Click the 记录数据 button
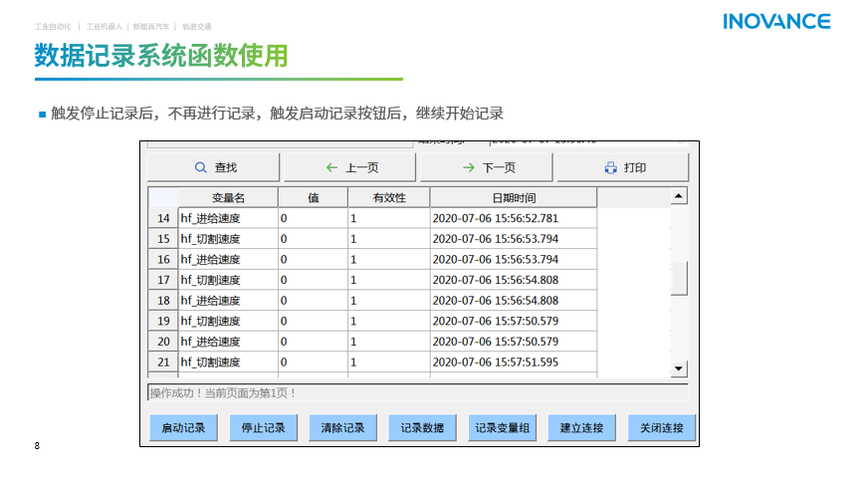868x488 pixels. 422,427
